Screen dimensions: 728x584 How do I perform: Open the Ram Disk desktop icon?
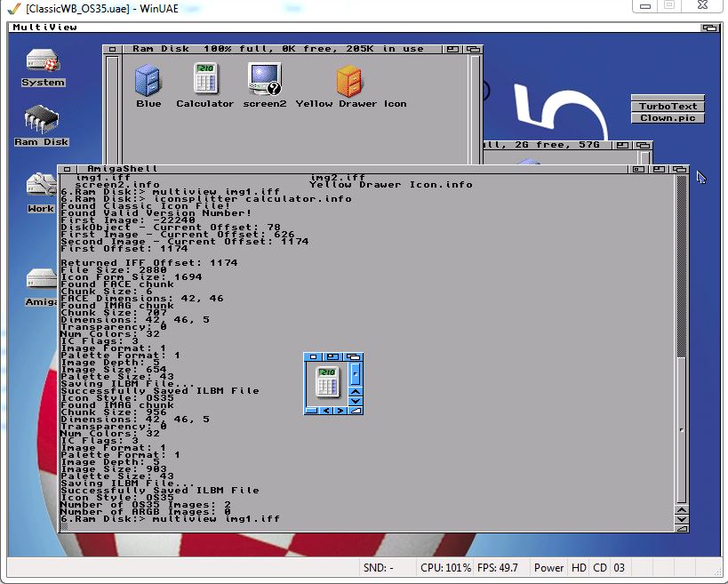point(41,121)
